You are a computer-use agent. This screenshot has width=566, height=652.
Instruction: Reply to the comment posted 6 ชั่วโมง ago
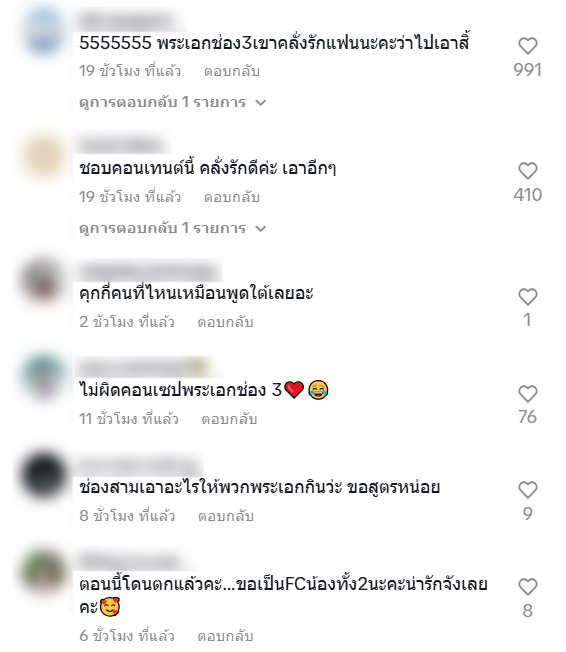225,636
